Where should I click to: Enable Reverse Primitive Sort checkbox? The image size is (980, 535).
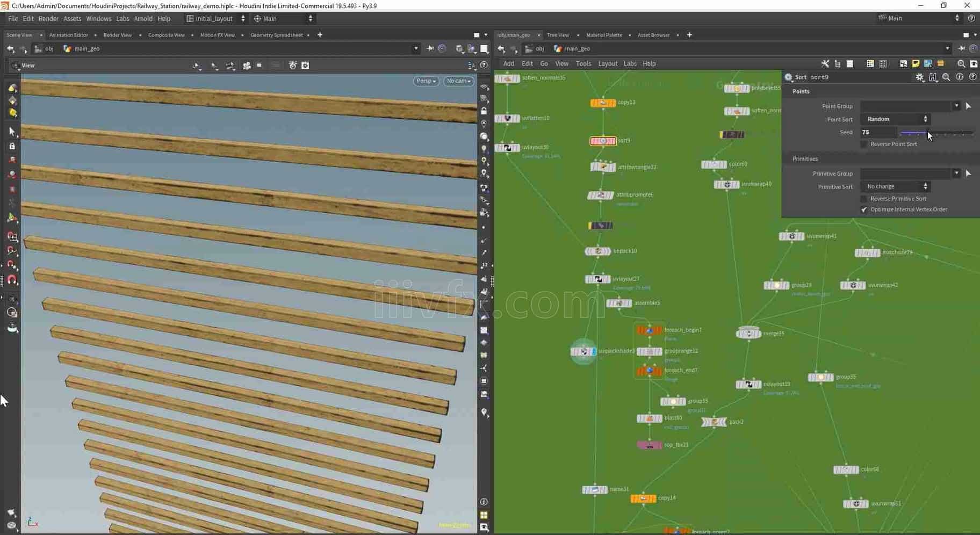point(864,199)
